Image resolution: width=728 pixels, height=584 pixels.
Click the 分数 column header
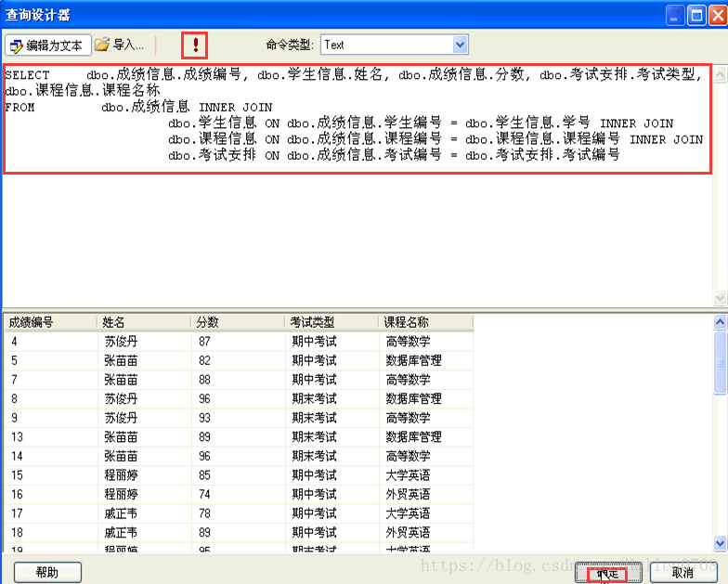[238, 322]
